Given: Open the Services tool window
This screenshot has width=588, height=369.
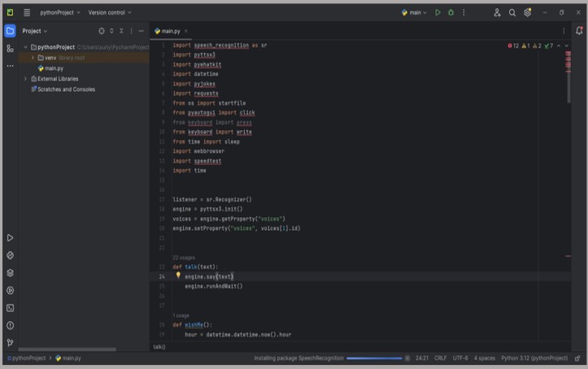Looking at the screenshot, I should click(10, 290).
